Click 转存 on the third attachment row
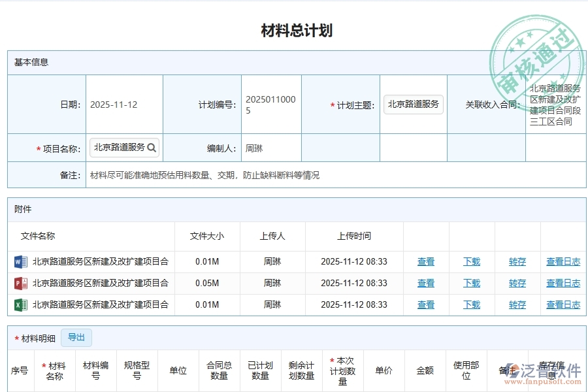Screen dimensions: 588x392 (516, 304)
